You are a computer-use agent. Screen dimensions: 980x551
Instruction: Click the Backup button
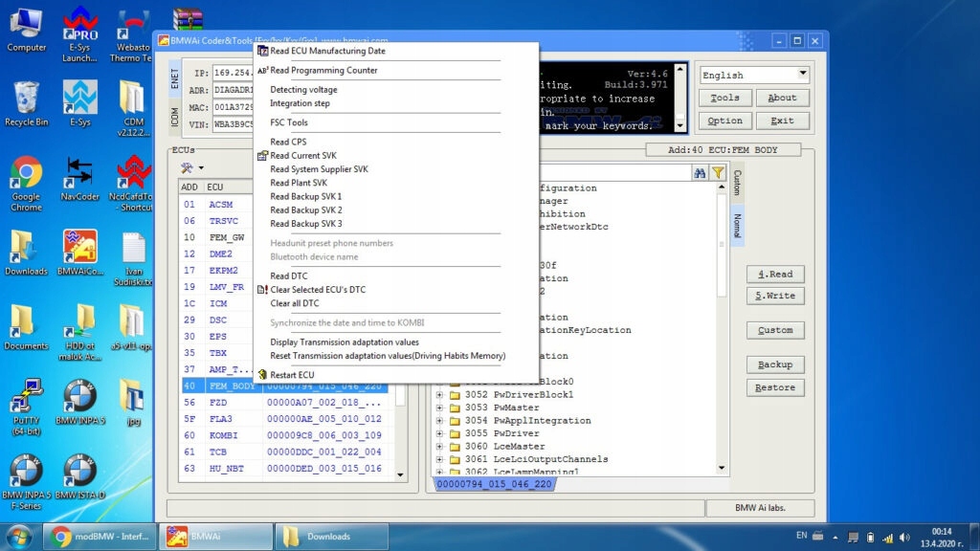click(775, 364)
